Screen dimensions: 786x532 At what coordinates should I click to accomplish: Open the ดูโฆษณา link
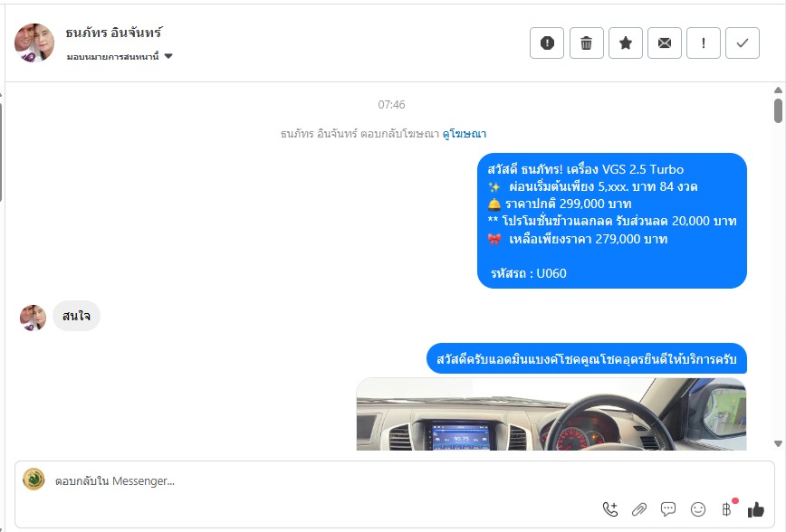click(x=465, y=134)
